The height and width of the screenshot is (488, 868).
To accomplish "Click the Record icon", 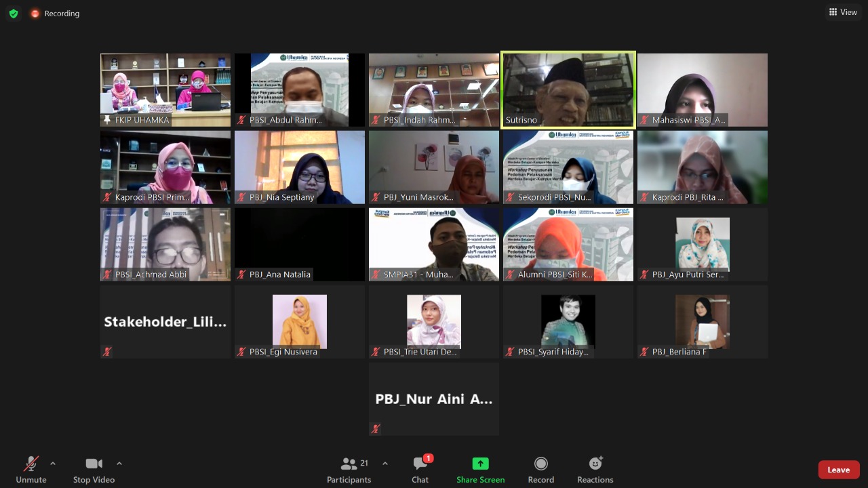I will (x=540, y=464).
